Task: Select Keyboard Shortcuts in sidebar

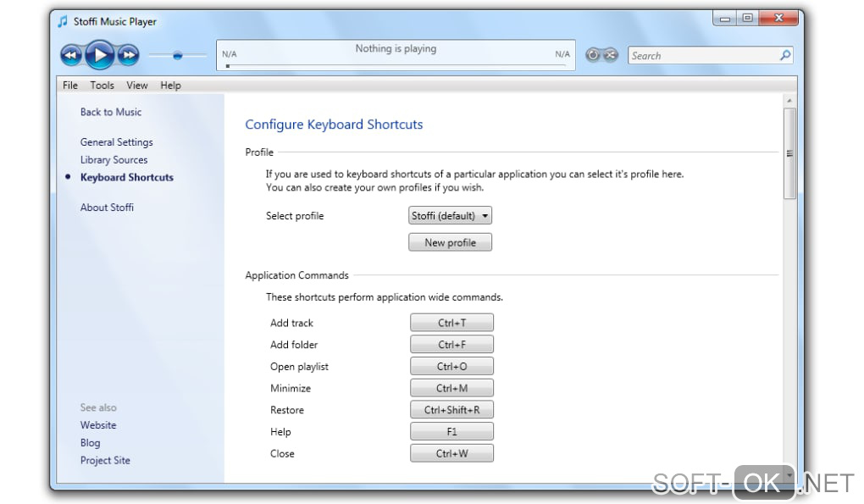Action: (x=127, y=177)
